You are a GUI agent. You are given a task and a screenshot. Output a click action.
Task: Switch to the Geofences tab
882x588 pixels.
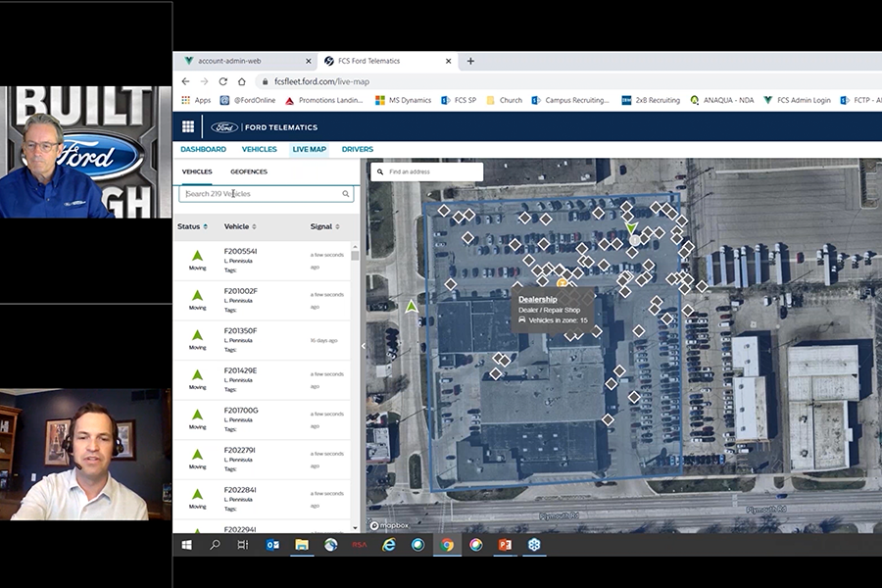(x=249, y=171)
